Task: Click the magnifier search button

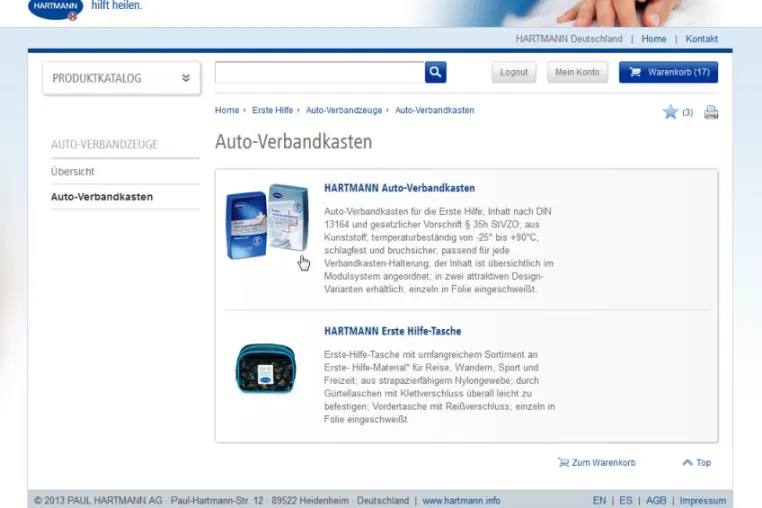Action: [x=435, y=72]
